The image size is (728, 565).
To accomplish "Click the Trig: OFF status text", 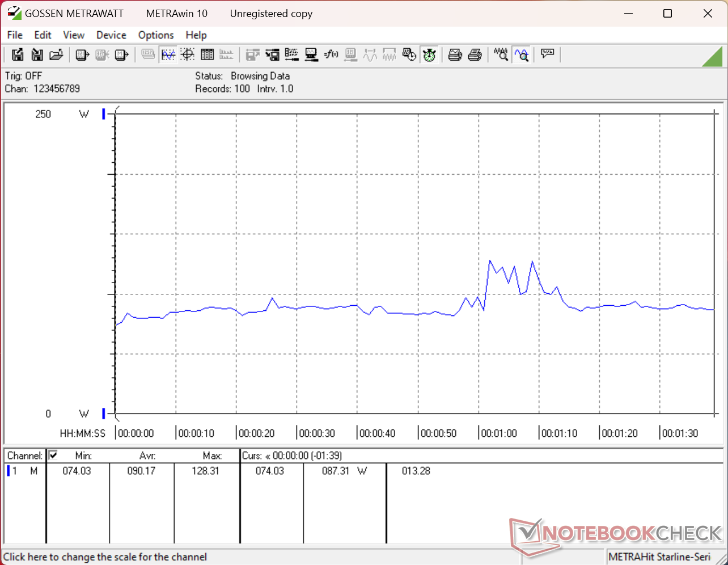I will (x=24, y=76).
